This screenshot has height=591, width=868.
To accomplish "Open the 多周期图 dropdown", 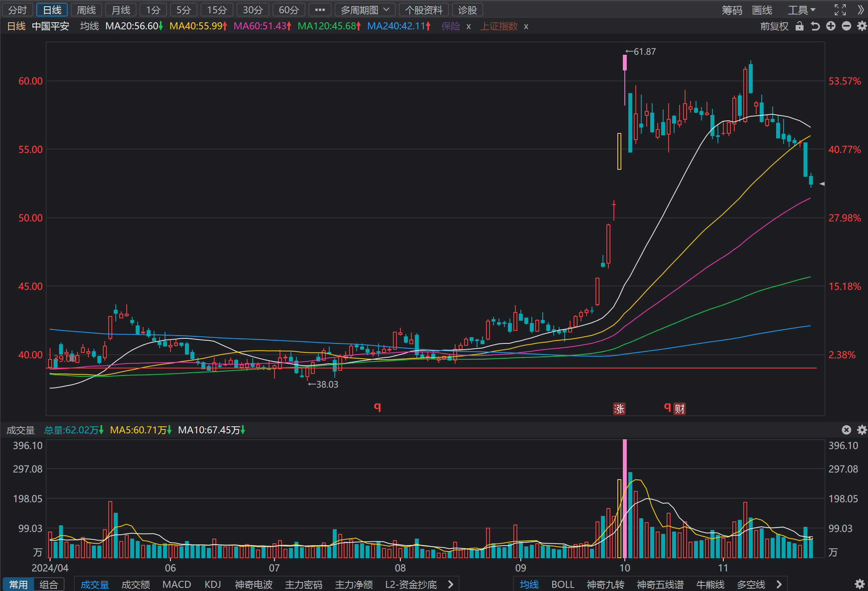I will (365, 10).
